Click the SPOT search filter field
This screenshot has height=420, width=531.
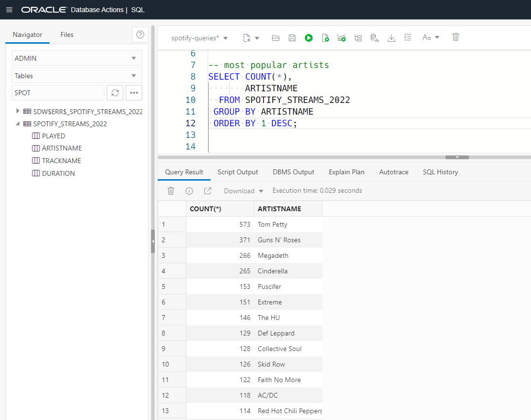(58, 93)
